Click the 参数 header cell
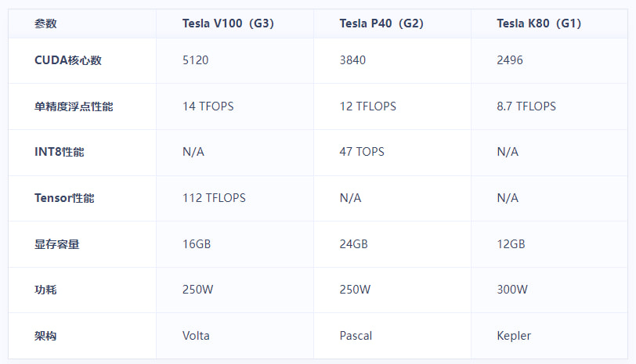636x364 pixels. tap(45, 23)
